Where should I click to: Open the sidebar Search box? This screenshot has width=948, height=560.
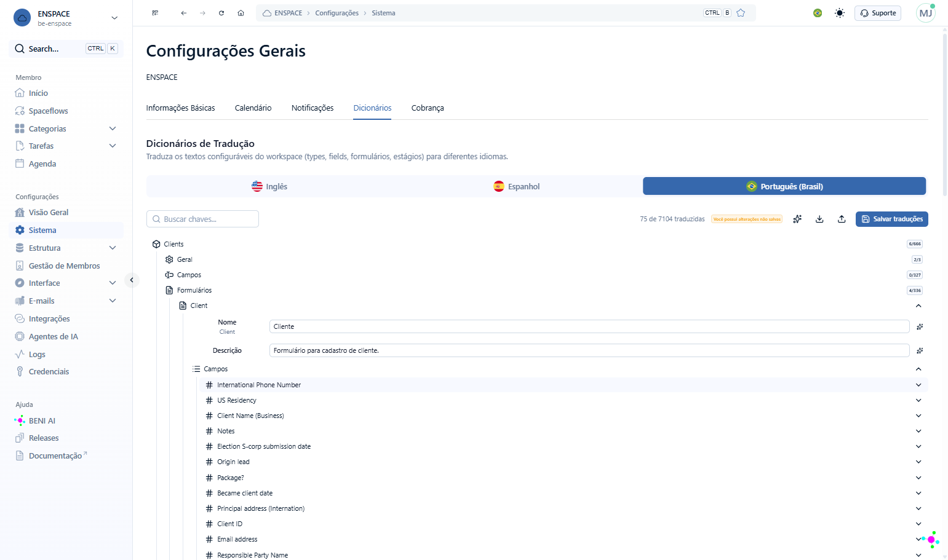(x=66, y=49)
